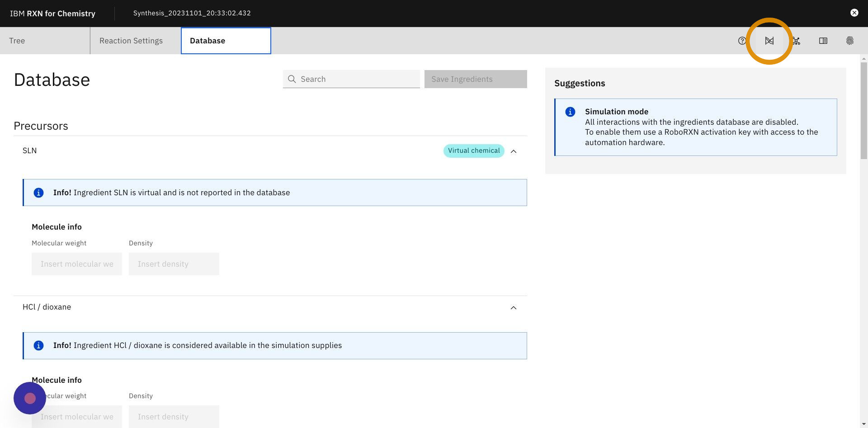Open the help question mark icon
The height and width of the screenshot is (428, 868).
point(742,41)
